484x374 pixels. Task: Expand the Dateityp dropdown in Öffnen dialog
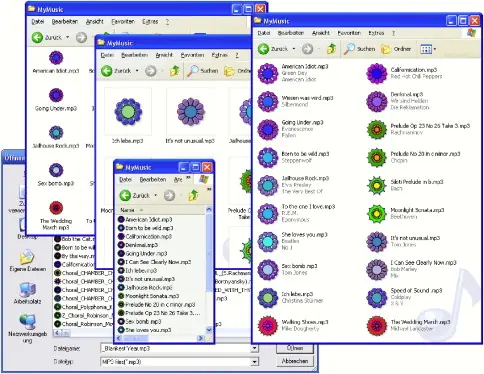[254, 361]
